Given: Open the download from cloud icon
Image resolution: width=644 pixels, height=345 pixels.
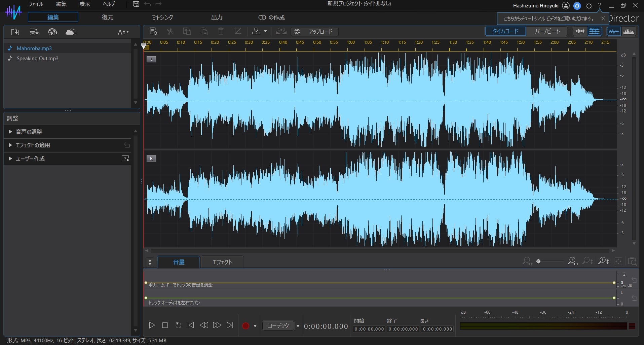Looking at the screenshot, I should click(x=70, y=32).
